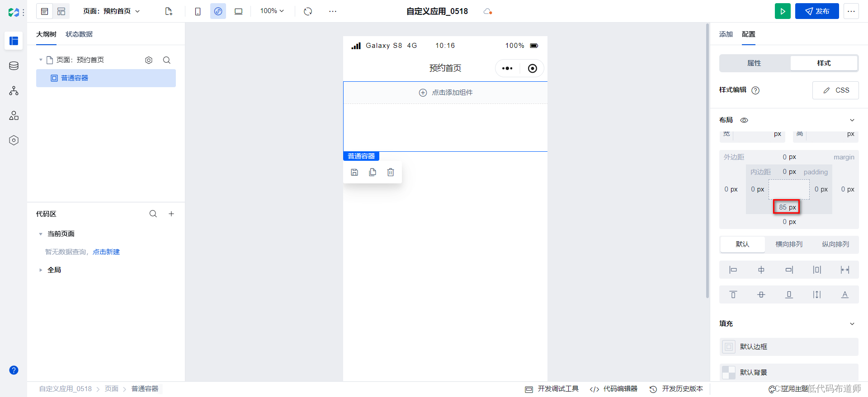Open the app settings hexagon icon
Viewport: 868px width, 397px height.
click(14, 140)
